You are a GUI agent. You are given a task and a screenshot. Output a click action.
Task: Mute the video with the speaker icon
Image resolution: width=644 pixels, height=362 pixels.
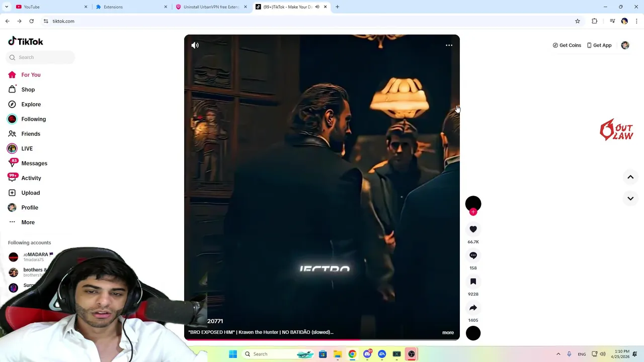point(195,45)
